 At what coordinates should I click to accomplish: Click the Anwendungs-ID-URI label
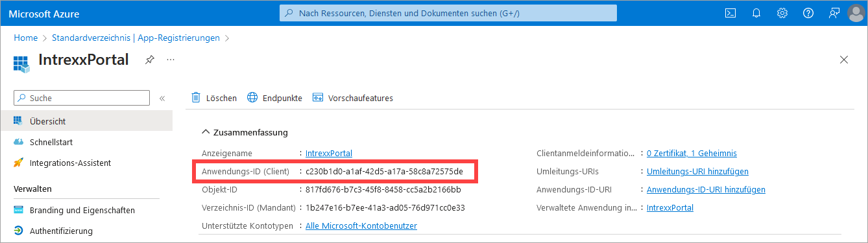coord(574,190)
